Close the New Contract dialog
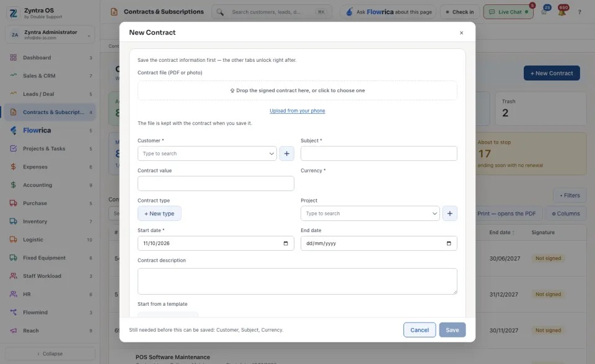Viewport: 595px width, 364px height. (461, 33)
